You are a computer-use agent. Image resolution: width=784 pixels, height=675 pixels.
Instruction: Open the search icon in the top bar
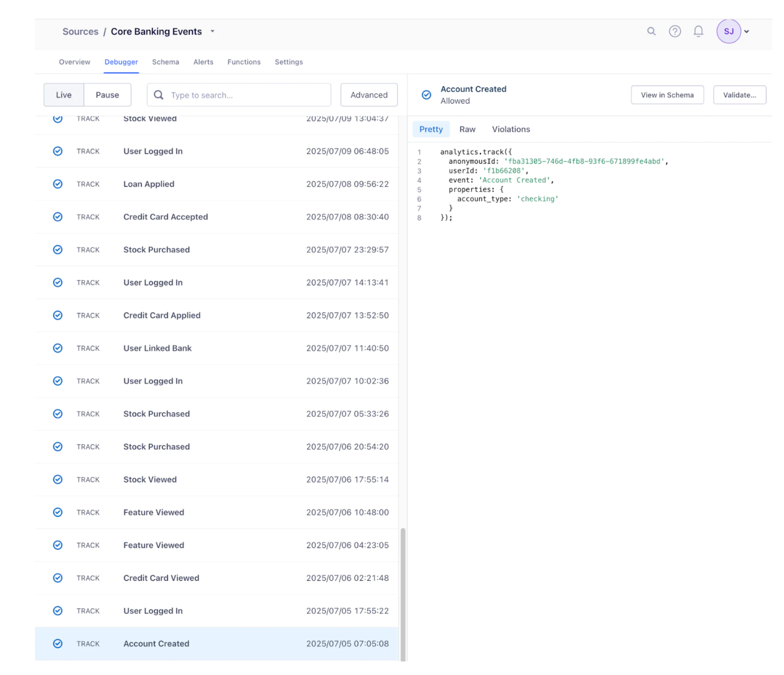pos(651,31)
